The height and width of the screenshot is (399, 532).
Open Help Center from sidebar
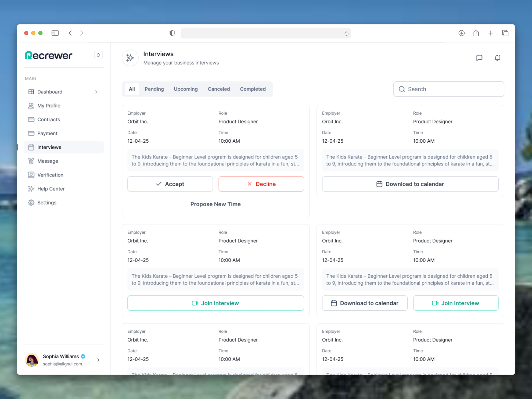[x=51, y=189]
